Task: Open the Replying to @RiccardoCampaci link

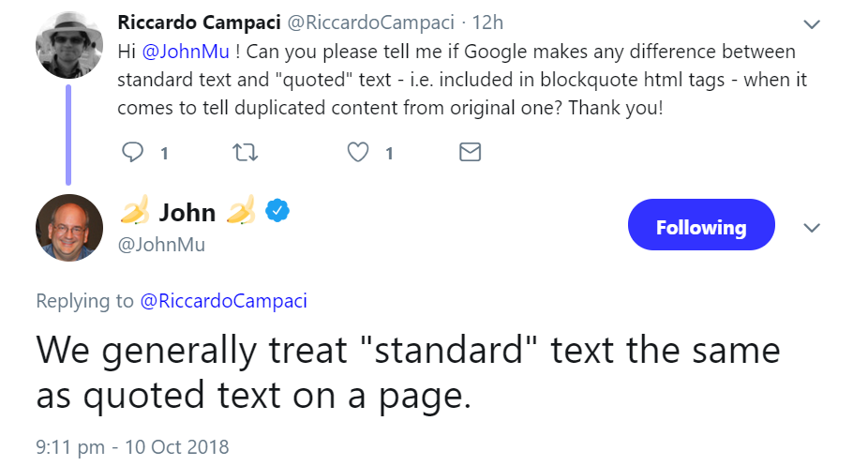Action: 223,301
